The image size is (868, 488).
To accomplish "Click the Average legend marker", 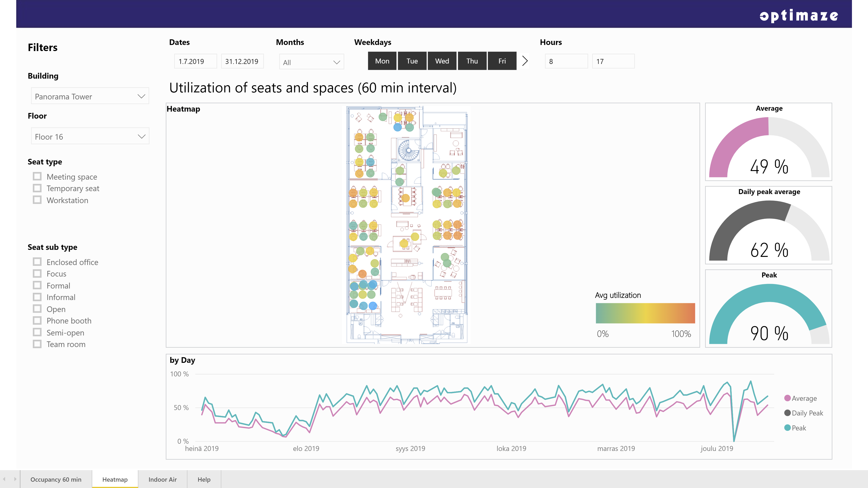I will click(788, 398).
